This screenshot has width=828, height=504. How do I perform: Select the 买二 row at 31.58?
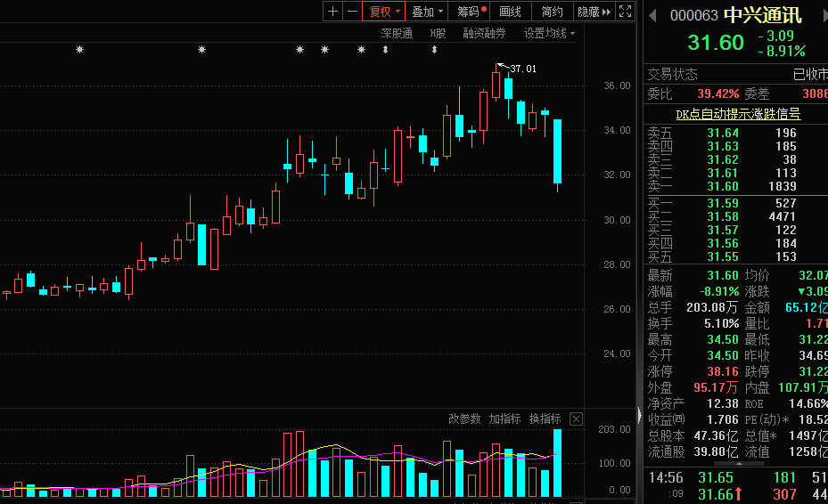737,217
